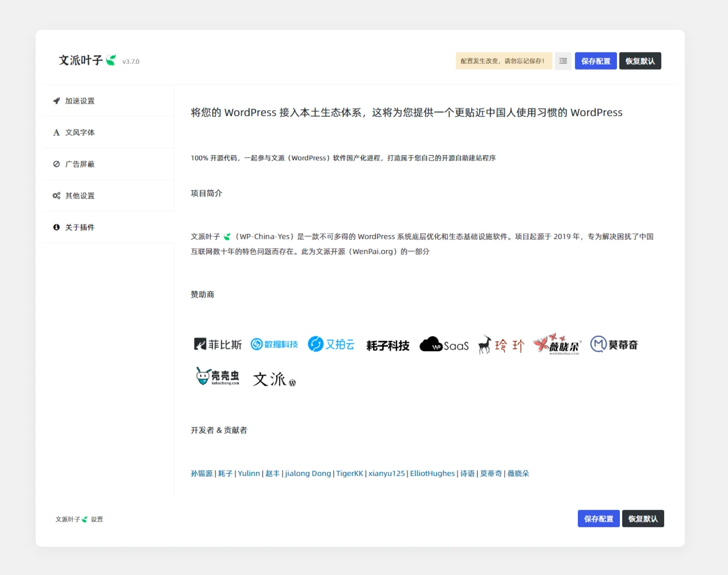Click the ElliotHughes contributor link
Viewport: 728px width, 575px height.
[x=432, y=474]
